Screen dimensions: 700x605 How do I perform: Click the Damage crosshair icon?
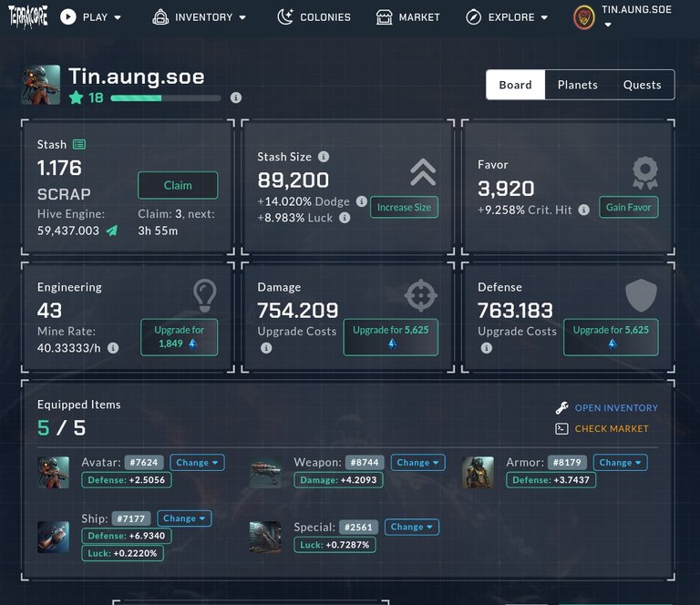point(420,295)
